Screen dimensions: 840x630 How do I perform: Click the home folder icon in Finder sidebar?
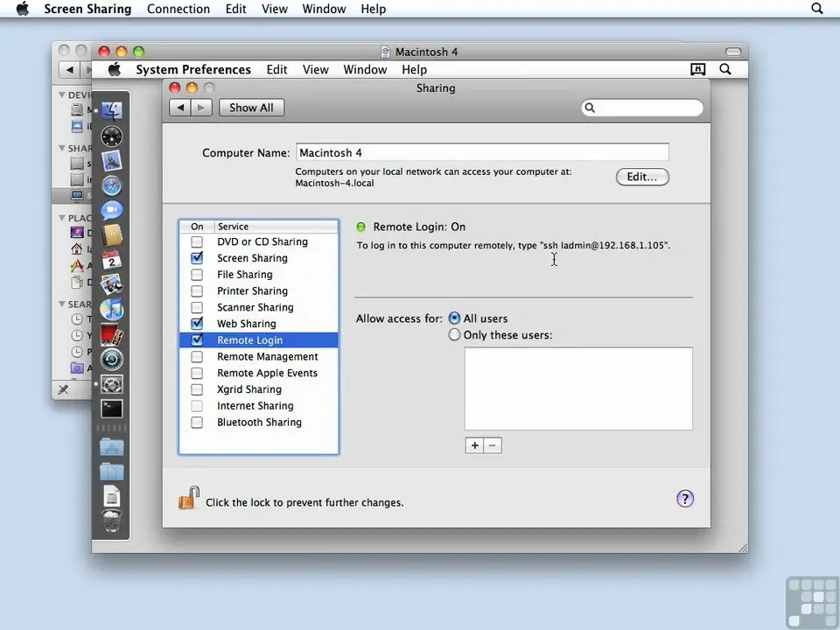click(x=77, y=249)
